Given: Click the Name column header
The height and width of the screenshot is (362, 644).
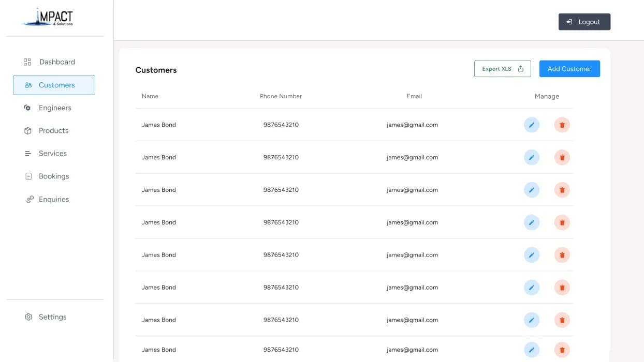Looking at the screenshot, I should click(150, 96).
